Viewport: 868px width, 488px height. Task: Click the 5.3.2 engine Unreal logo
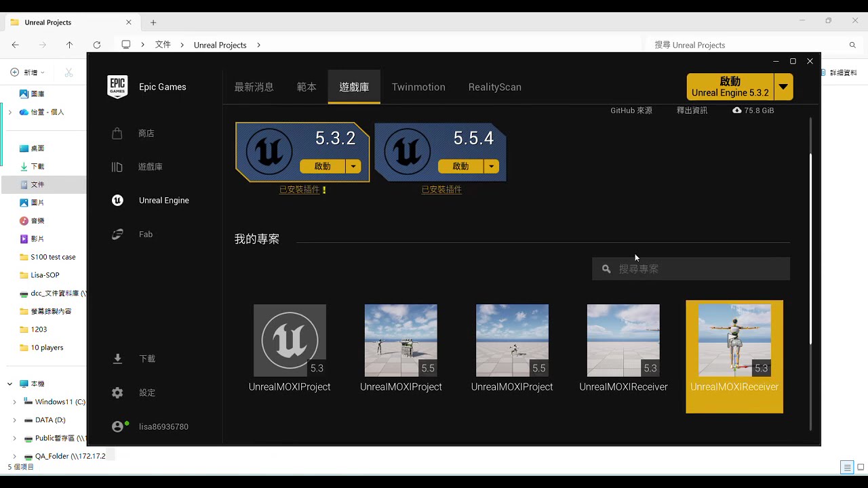tap(269, 151)
